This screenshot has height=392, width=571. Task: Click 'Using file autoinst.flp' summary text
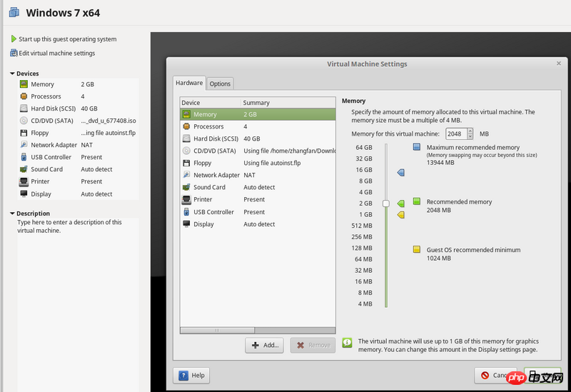[x=273, y=163]
